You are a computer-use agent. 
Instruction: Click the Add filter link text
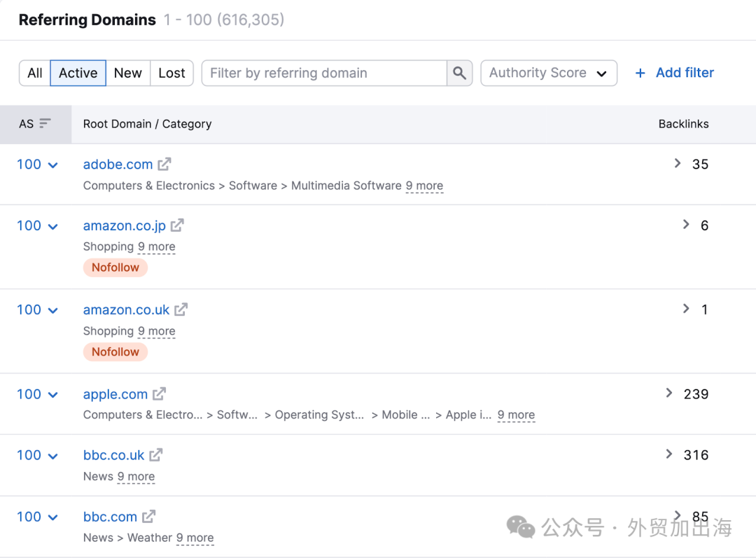685,72
